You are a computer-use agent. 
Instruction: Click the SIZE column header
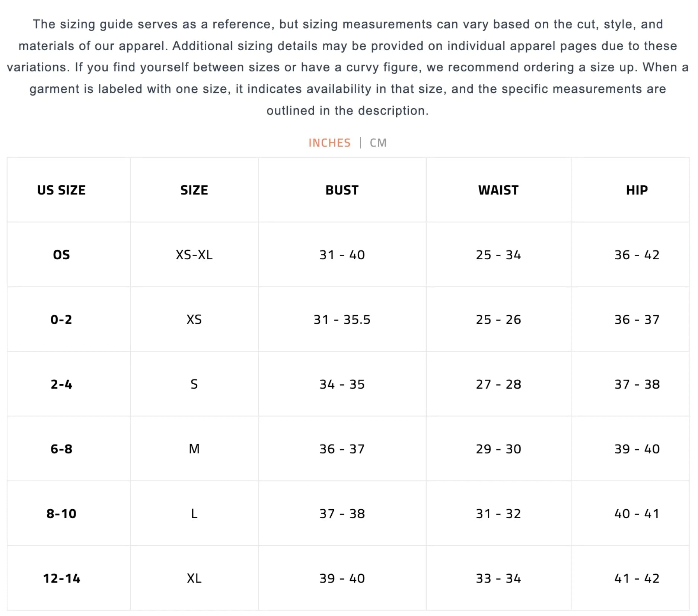(x=194, y=190)
